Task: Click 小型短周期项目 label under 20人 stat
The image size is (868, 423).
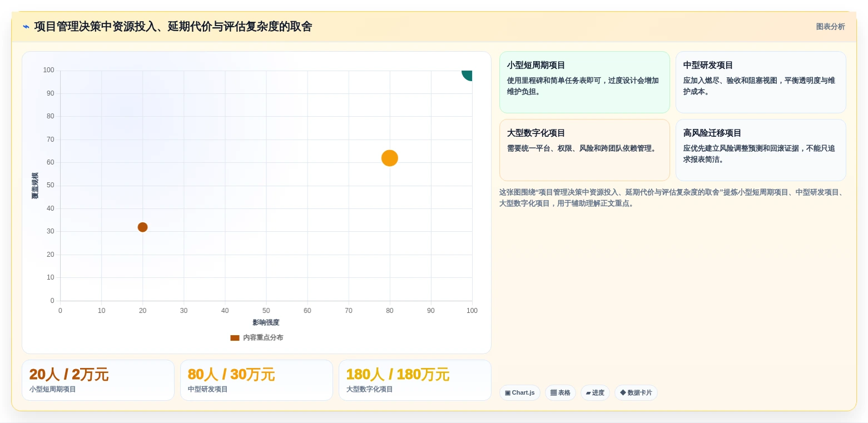Action: 53,390
